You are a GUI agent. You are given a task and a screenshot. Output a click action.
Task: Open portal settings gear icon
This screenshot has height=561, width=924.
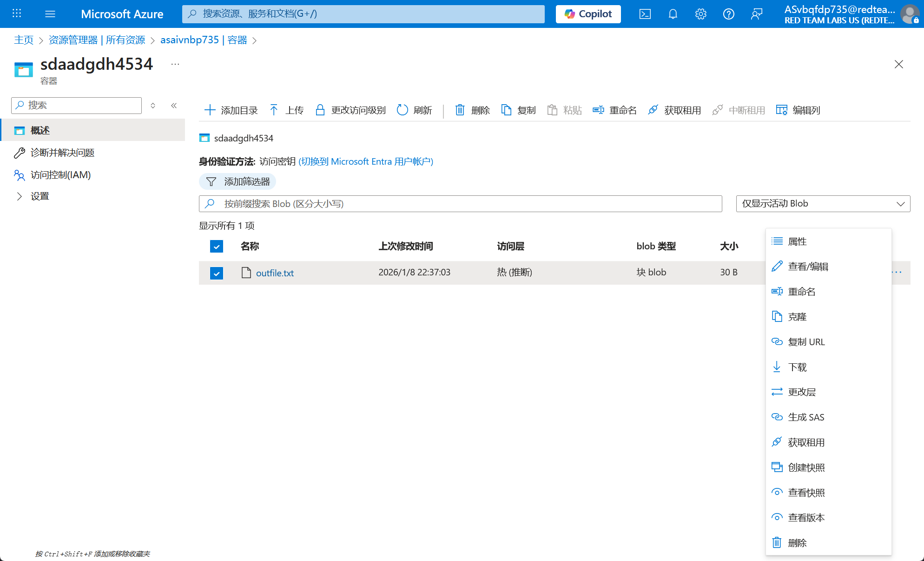(700, 14)
